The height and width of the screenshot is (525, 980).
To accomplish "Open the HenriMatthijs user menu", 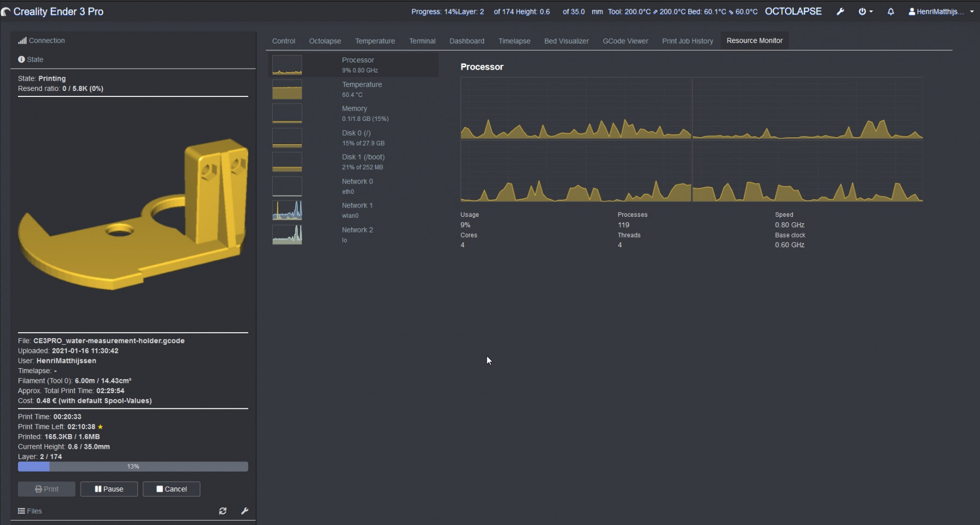I will 940,11.
